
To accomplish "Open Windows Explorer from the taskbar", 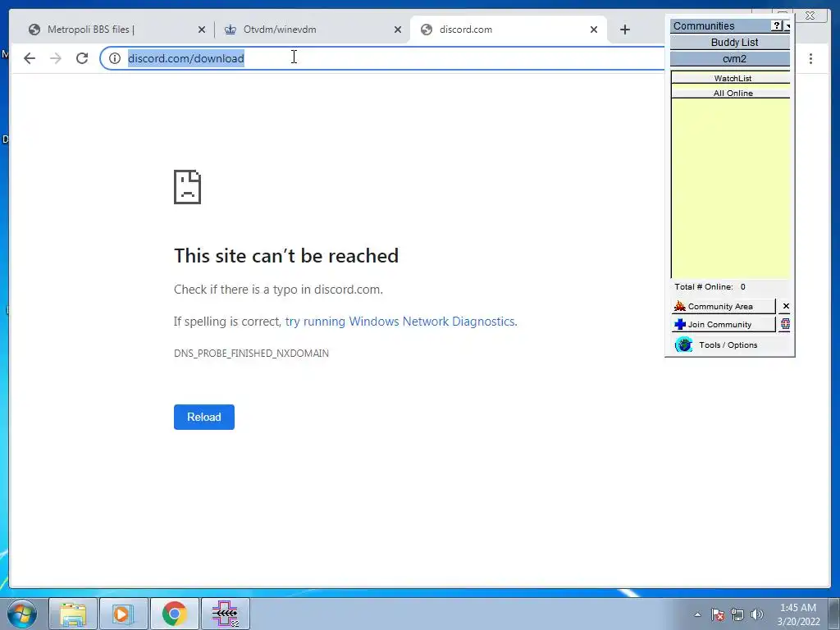I will 73,614.
